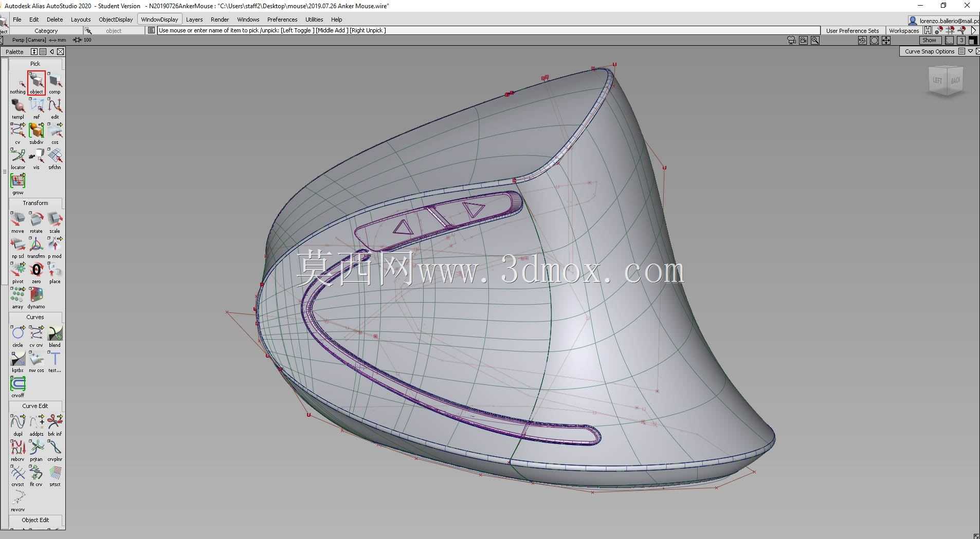
Task: Open the Category layer dropdown
Action: (x=46, y=31)
